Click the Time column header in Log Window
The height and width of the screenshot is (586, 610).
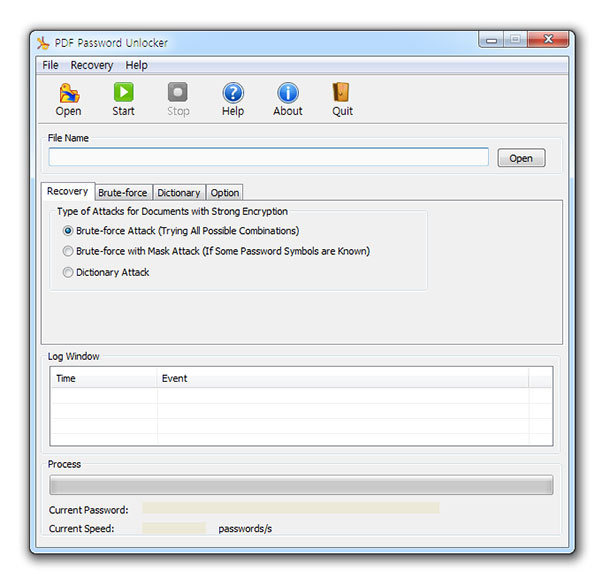pyautogui.click(x=104, y=378)
